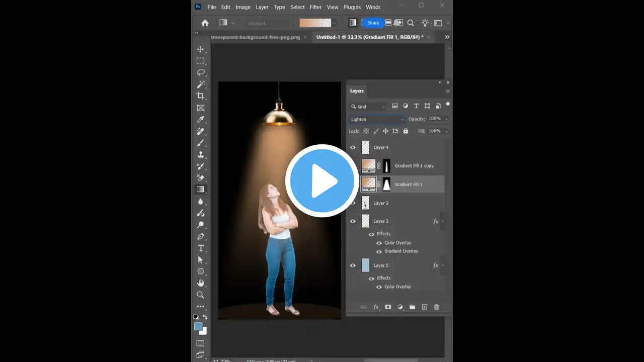Switch to transparent-background-free-png.png tab
644x362 pixels.
click(x=255, y=37)
